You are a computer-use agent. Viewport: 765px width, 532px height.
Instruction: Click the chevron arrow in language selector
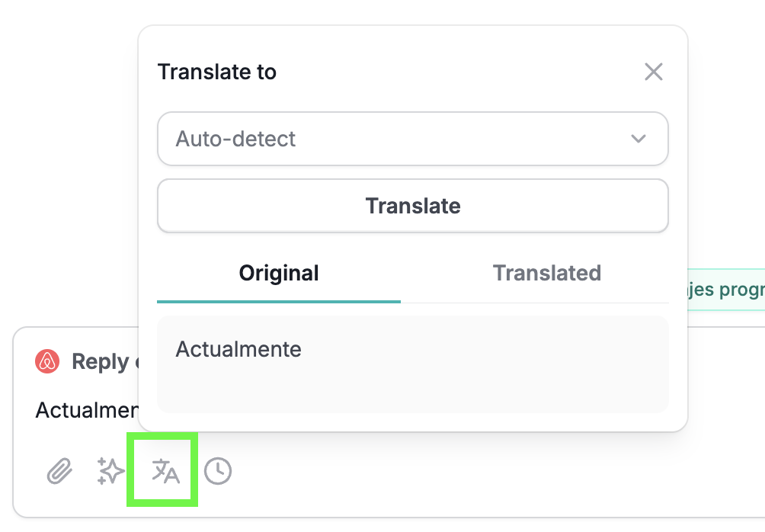point(639,139)
